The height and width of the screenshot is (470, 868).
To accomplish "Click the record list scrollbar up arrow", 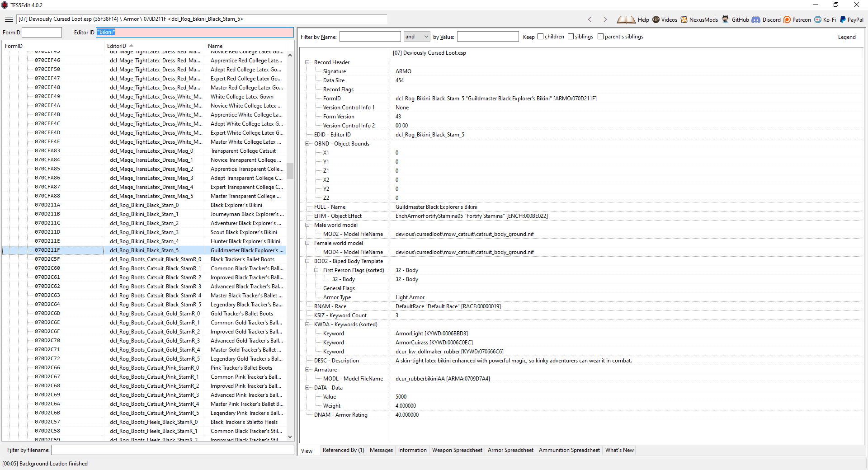I will click(290, 55).
